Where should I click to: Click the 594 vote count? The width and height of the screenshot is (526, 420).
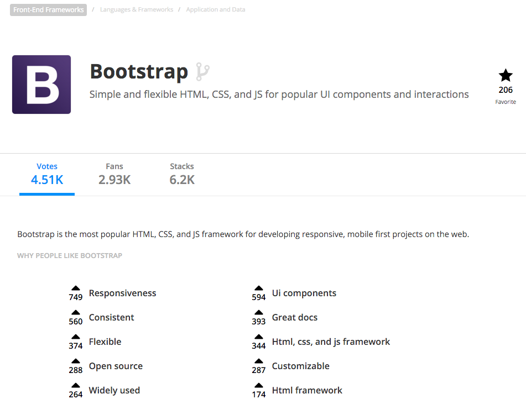point(259,297)
